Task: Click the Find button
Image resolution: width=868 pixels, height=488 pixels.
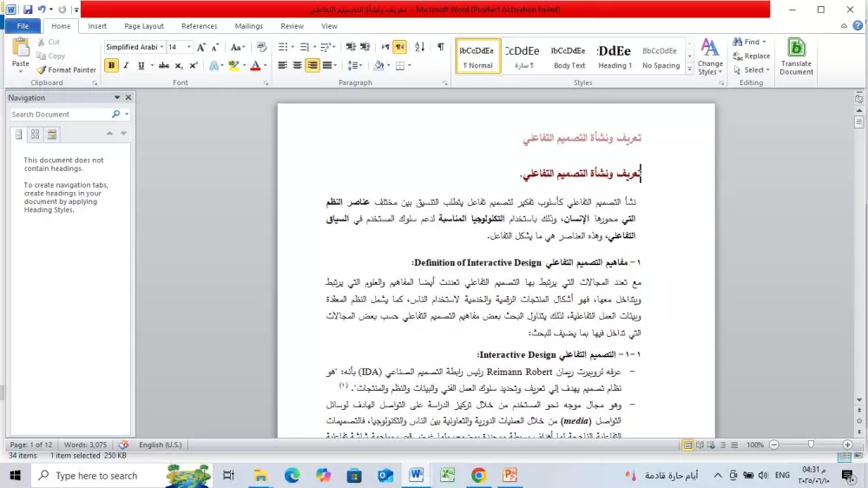Action: [x=749, y=42]
